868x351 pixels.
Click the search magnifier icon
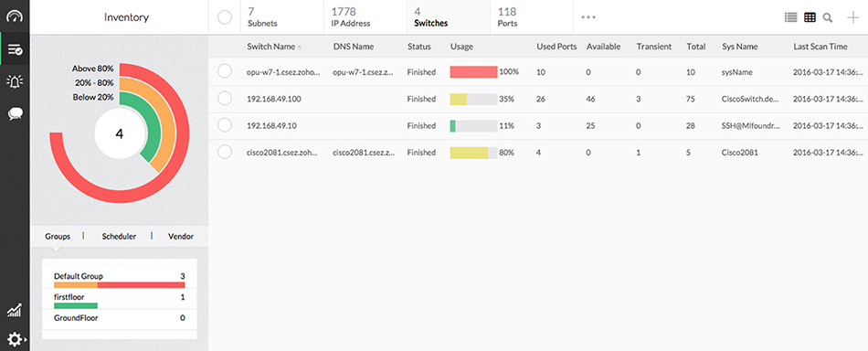(828, 17)
